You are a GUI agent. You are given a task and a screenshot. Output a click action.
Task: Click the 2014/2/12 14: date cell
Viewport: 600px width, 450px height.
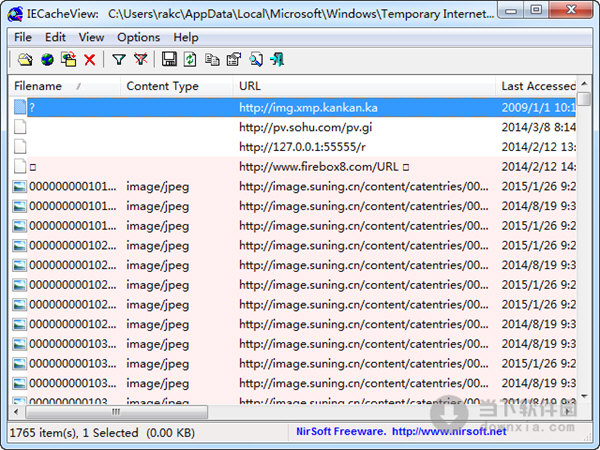[538, 167]
